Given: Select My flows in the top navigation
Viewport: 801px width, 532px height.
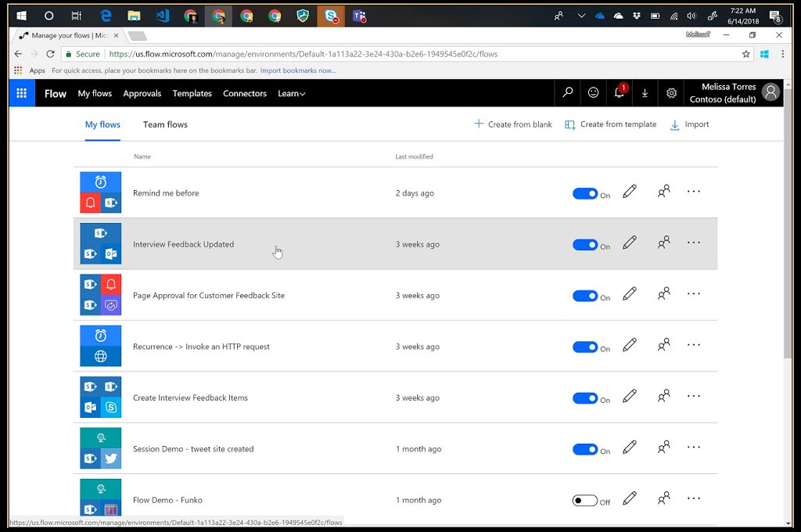Looking at the screenshot, I should [x=95, y=94].
